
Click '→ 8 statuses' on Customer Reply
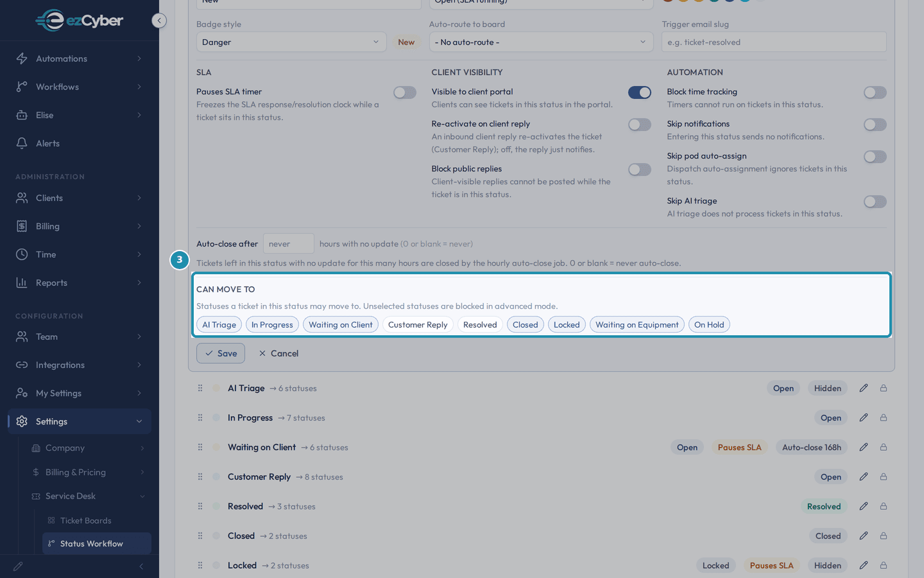(x=320, y=477)
